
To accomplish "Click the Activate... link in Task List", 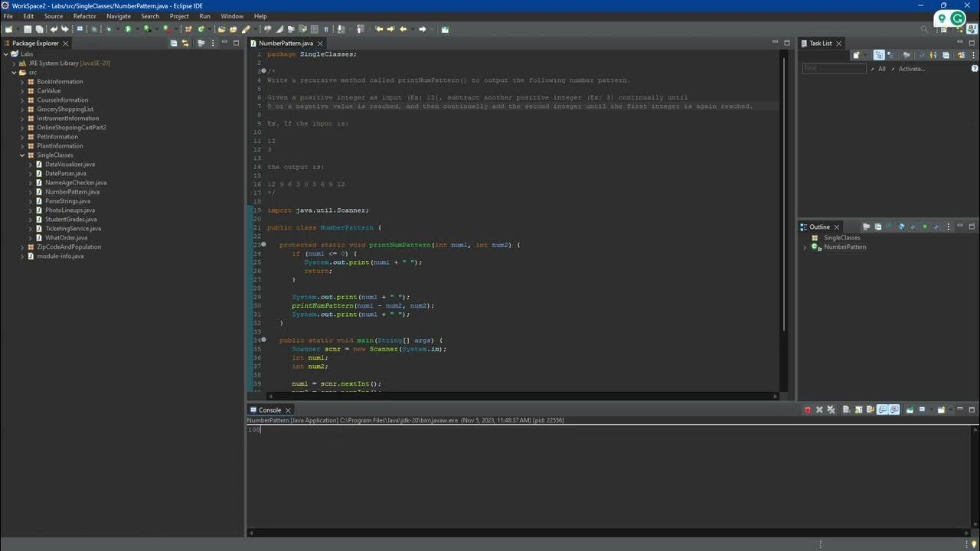I will 912,69.
